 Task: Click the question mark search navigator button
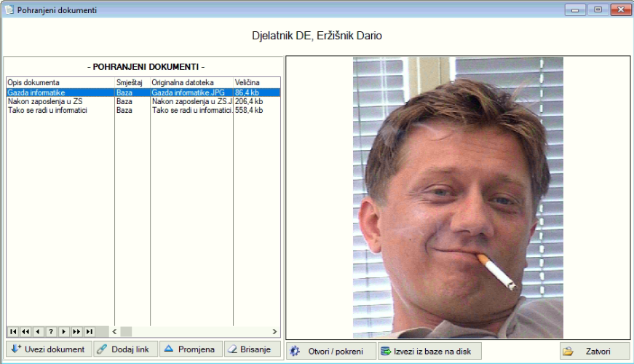tap(51, 332)
